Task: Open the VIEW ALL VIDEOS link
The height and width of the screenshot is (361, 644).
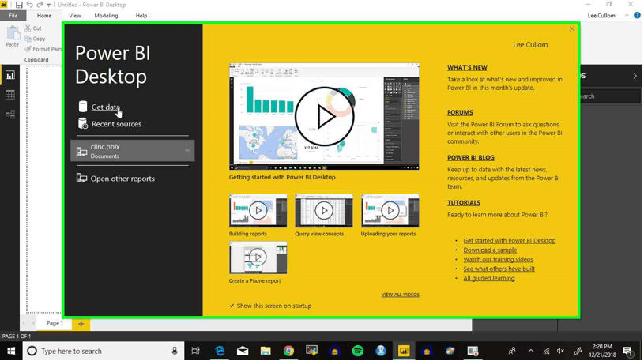Action: coord(400,295)
